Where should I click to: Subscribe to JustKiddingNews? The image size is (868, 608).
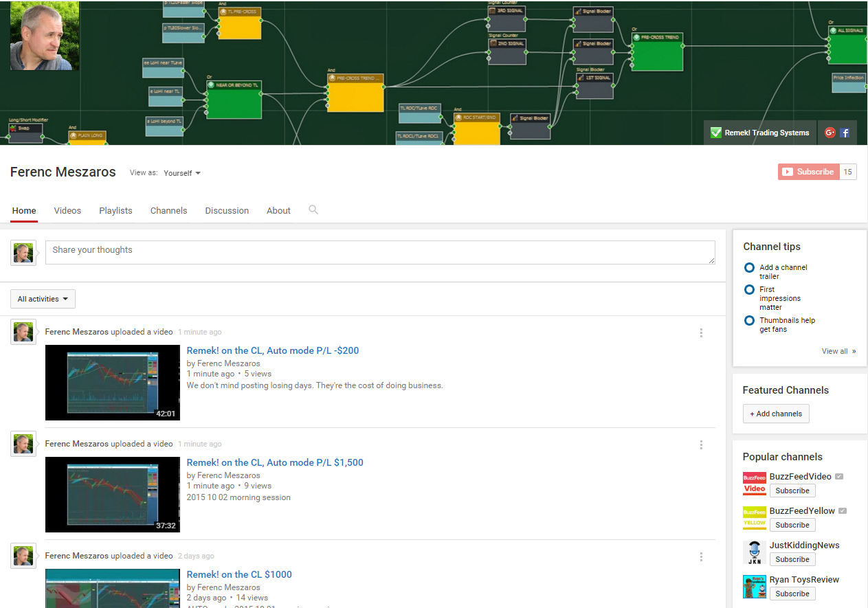point(792,559)
